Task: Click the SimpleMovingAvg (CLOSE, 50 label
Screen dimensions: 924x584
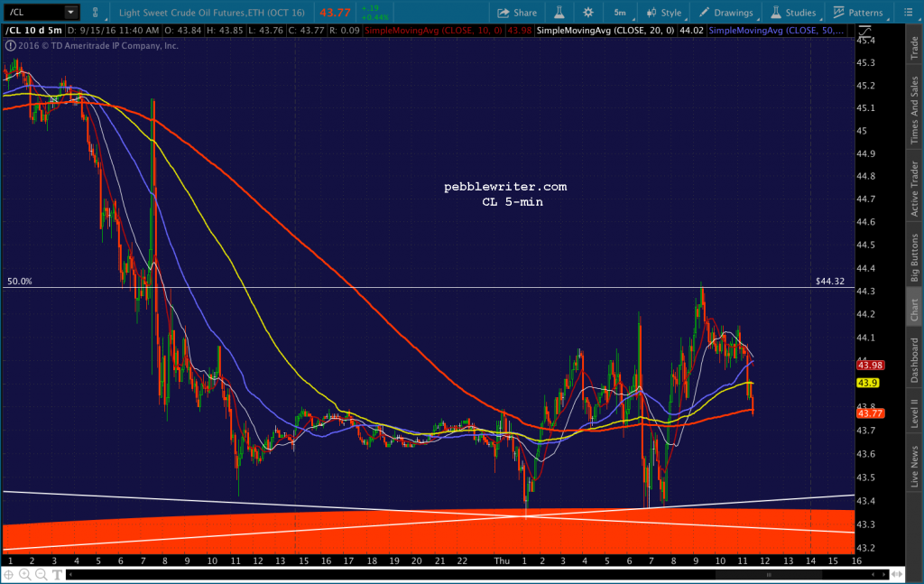Action: 776,30
